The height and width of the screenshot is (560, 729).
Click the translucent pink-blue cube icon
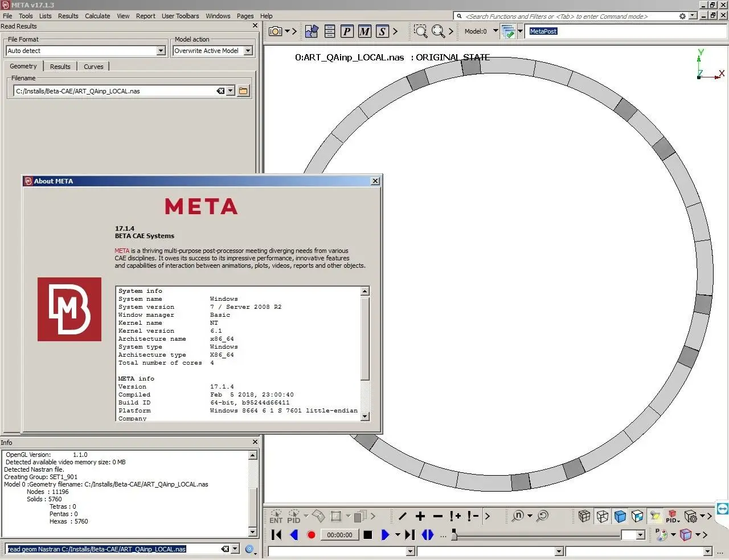(x=686, y=534)
